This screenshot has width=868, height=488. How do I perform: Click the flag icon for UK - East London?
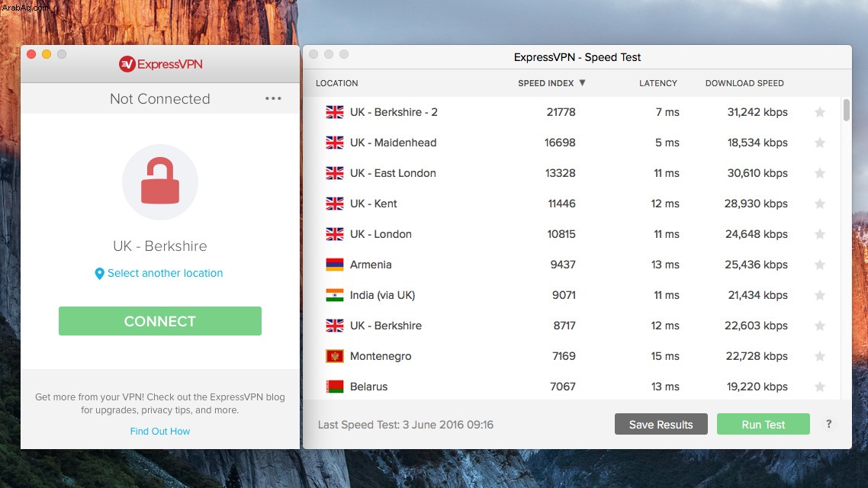(x=334, y=173)
